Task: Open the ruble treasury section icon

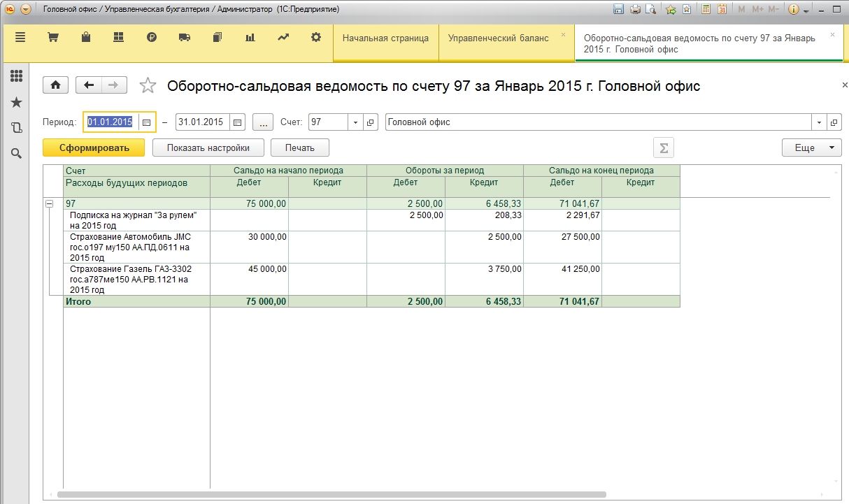Action: tap(152, 37)
